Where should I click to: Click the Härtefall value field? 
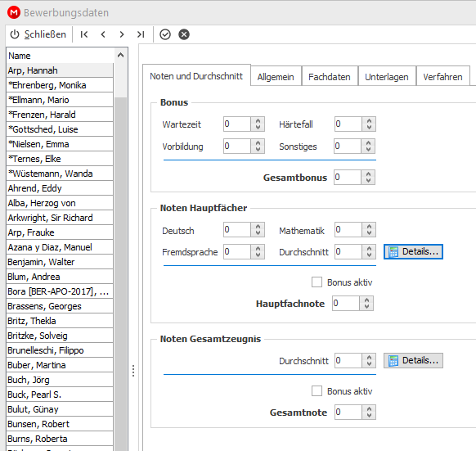pyautogui.click(x=348, y=124)
